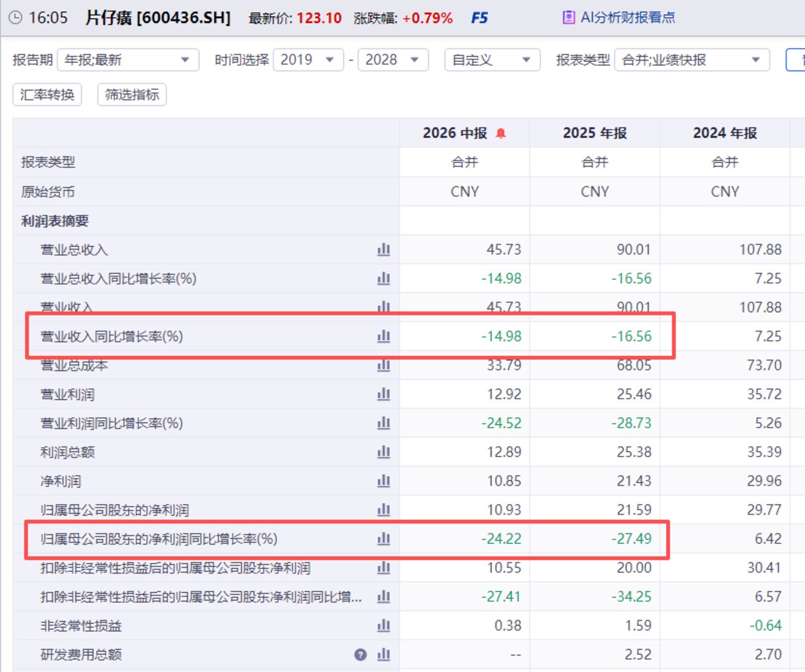Click the 营业总收入 row label
This screenshot has height=672, width=805.
pyautogui.click(x=74, y=249)
